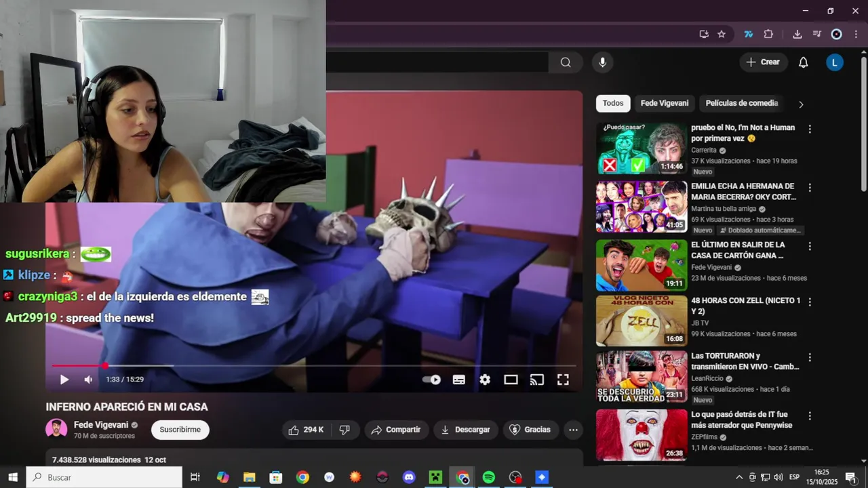The image size is (868, 488).
Task: Start voice search with the microphone icon
Action: tap(602, 62)
